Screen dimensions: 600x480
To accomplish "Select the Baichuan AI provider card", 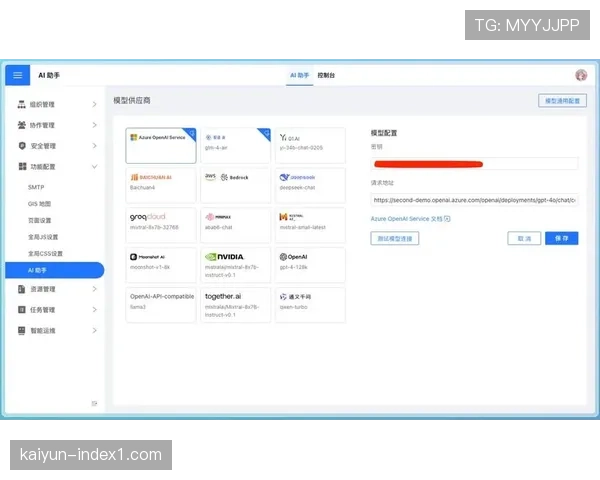I will [161, 185].
